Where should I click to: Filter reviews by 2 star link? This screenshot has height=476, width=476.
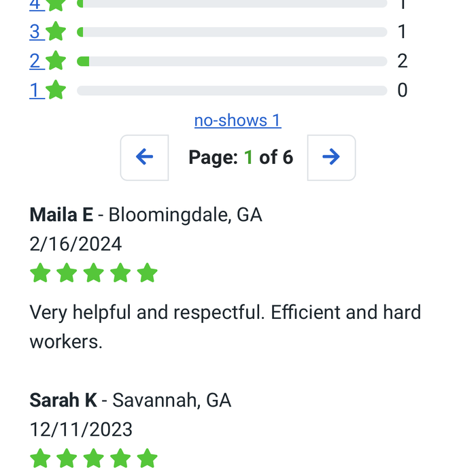coord(37,61)
